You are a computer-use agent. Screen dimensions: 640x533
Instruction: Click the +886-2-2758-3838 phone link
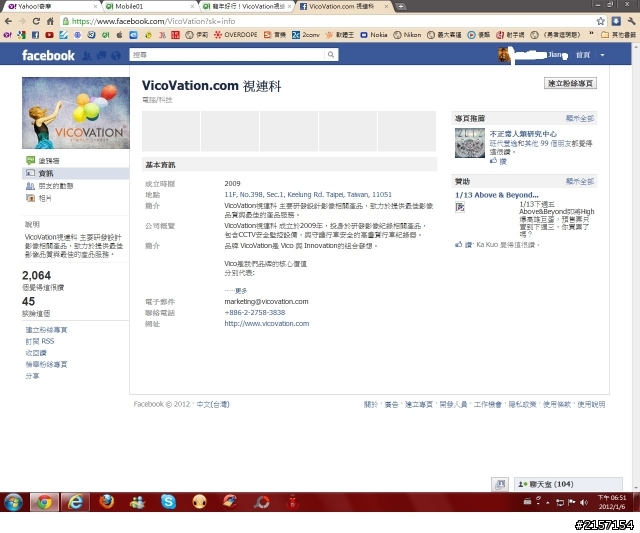point(255,313)
